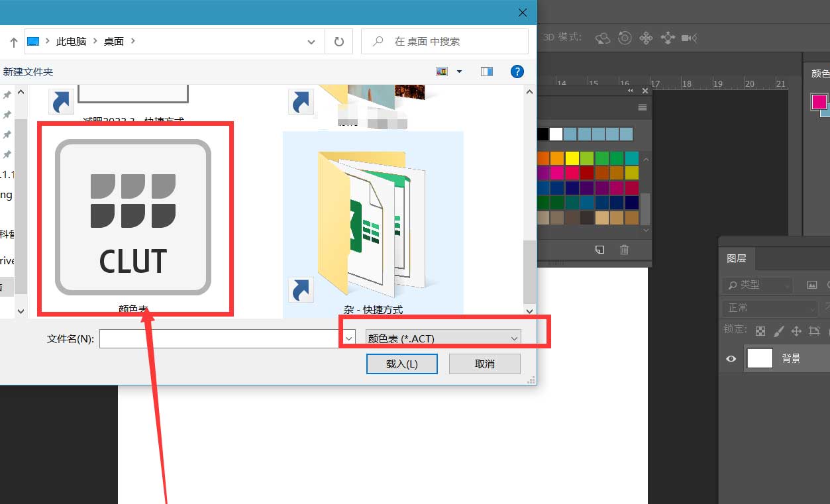Toggle lock image pixels brush icon
The width and height of the screenshot is (830, 504).
[779, 330]
